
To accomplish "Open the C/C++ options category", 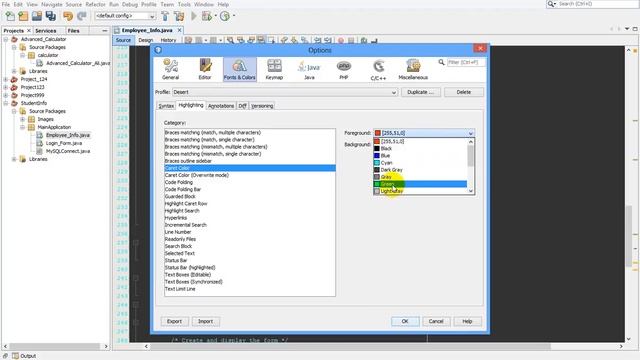I will 378,69.
